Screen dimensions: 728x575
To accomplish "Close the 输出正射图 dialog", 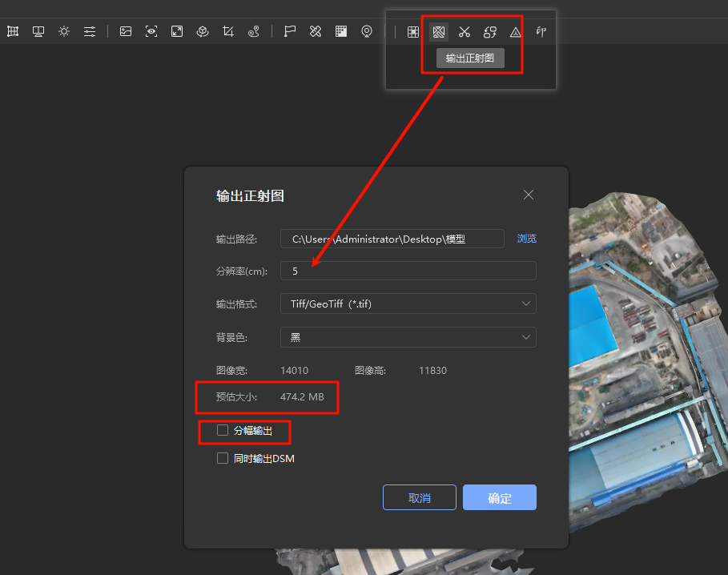I will tap(528, 195).
